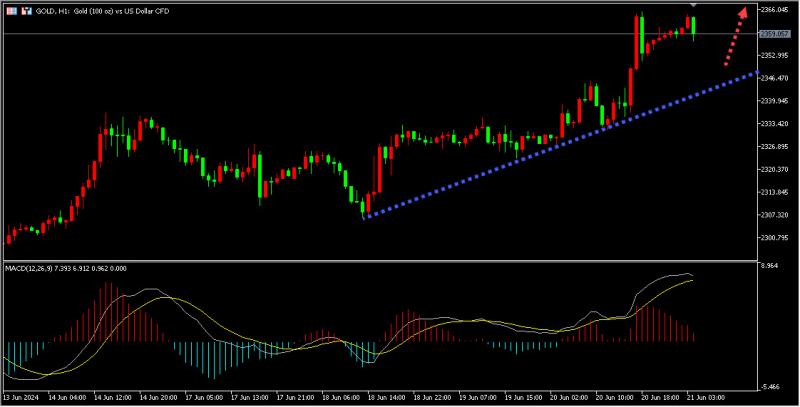Click the 2320.370 price axis label
Viewport: 800px width, 407px height.
pos(776,169)
